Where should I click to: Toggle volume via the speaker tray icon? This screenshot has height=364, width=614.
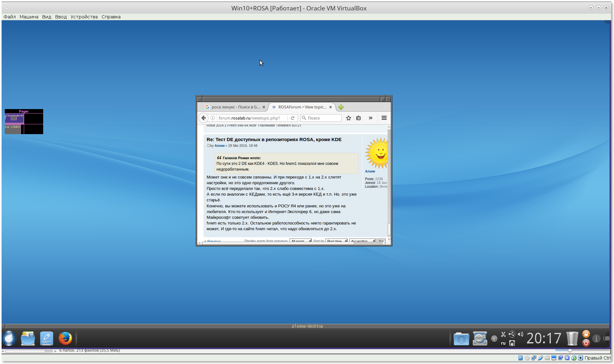(520, 334)
